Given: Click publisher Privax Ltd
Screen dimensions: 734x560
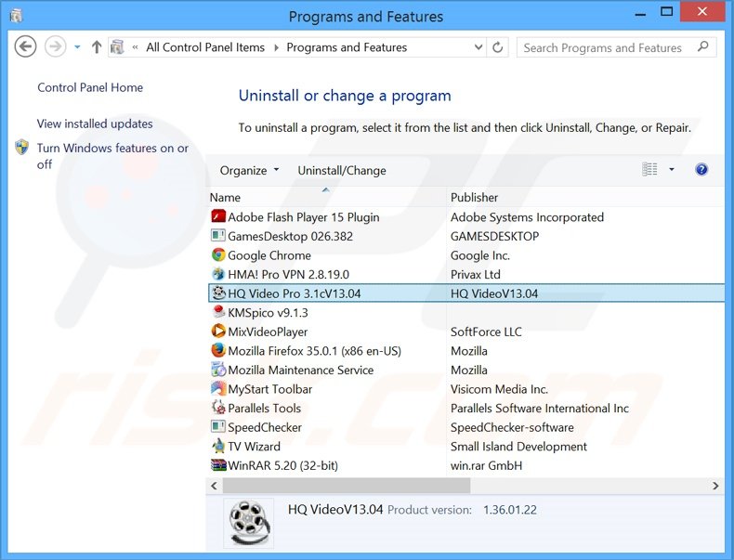Looking at the screenshot, I should point(475,274).
